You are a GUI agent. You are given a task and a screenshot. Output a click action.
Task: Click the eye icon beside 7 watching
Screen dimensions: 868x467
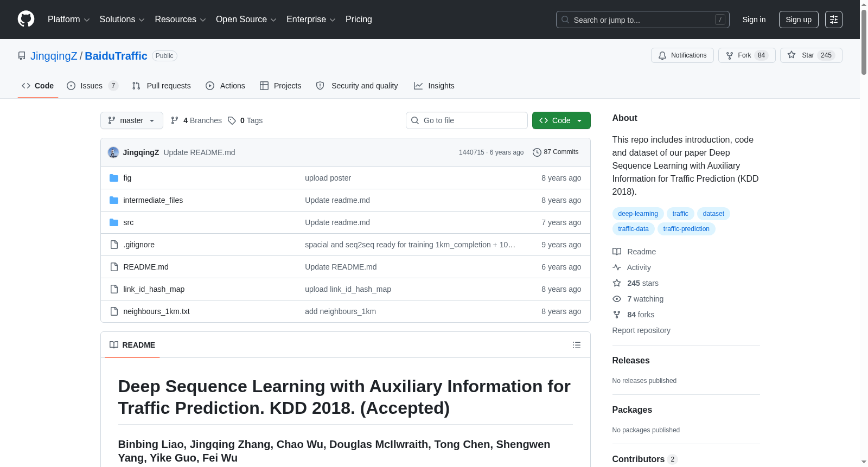coord(617,299)
